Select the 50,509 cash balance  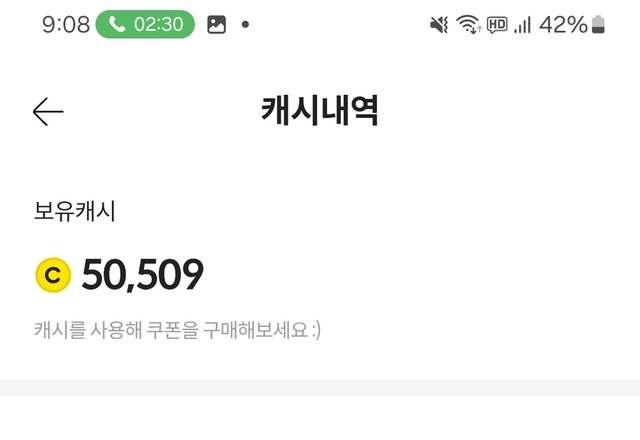[142, 275]
